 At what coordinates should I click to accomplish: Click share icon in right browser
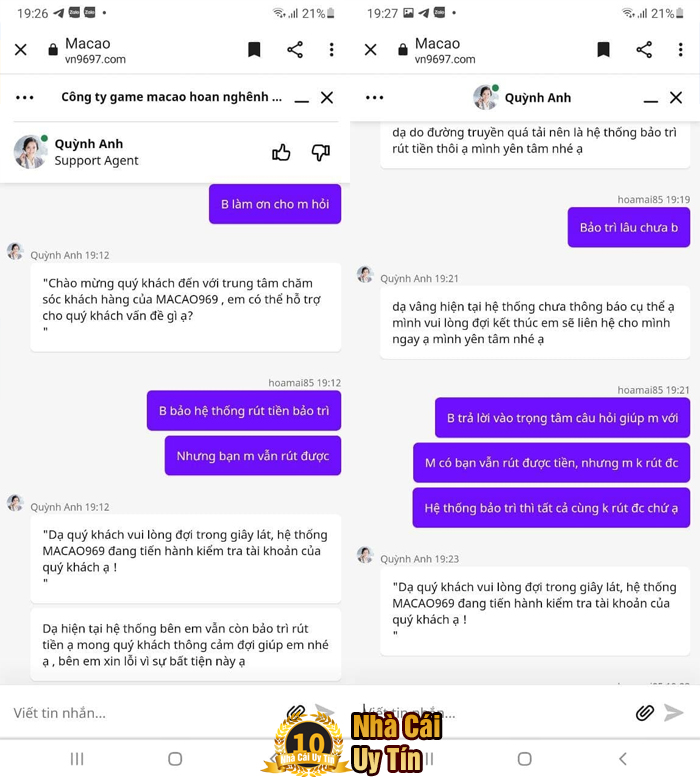coord(644,50)
